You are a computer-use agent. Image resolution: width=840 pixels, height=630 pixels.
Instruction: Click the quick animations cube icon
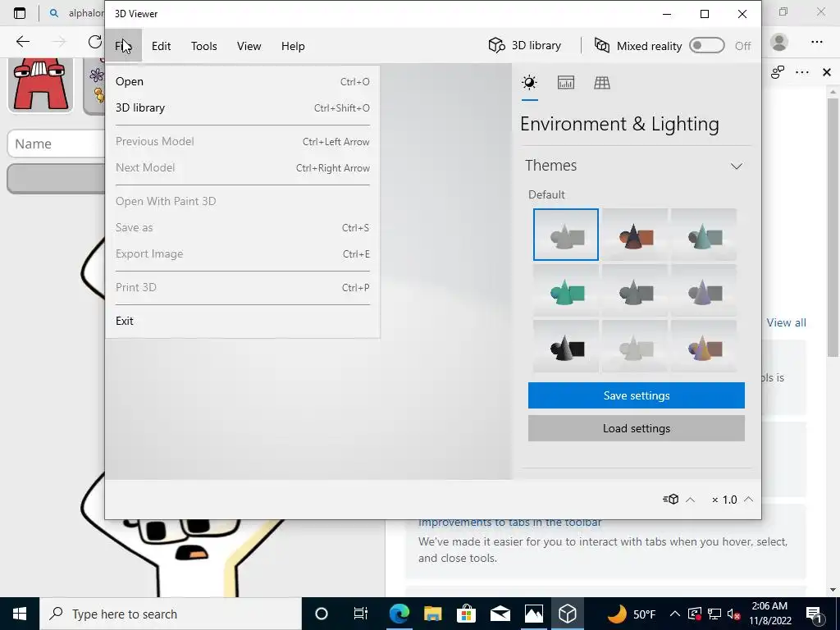pos(671,500)
